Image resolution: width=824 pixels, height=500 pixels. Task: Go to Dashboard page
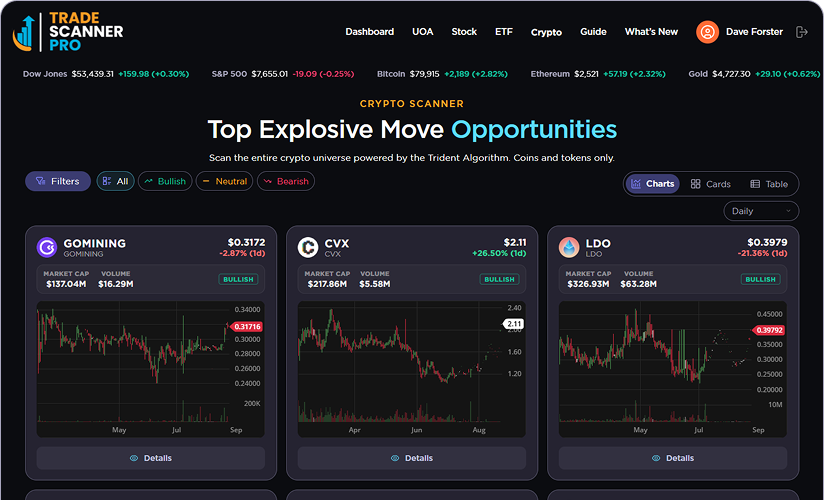[x=369, y=32]
